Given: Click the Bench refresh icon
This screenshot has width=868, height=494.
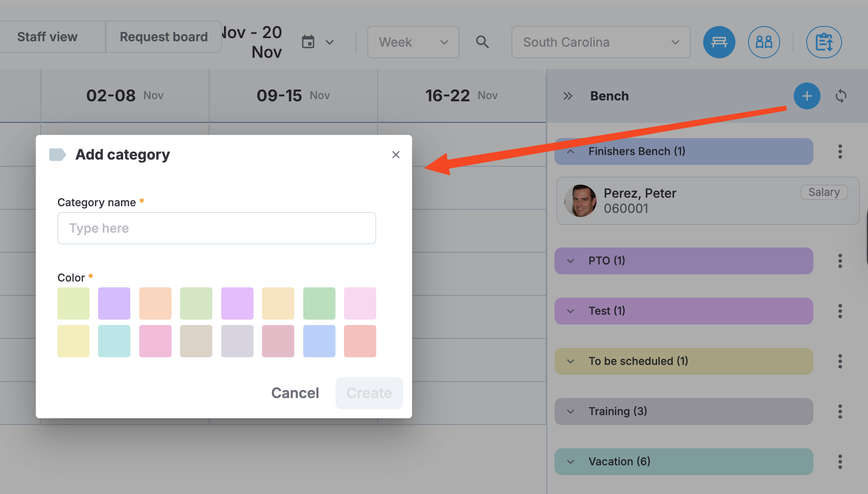Looking at the screenshot, I should pos(841,96).
